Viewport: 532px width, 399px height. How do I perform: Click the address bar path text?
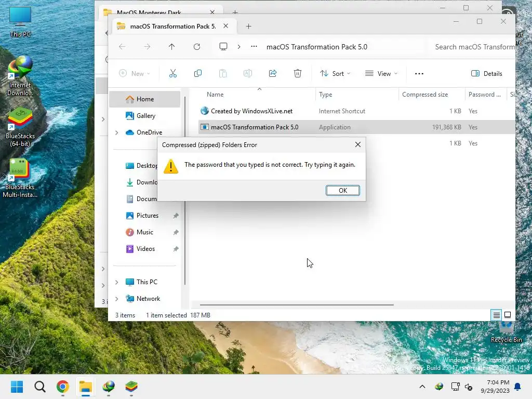coord(316,47)
